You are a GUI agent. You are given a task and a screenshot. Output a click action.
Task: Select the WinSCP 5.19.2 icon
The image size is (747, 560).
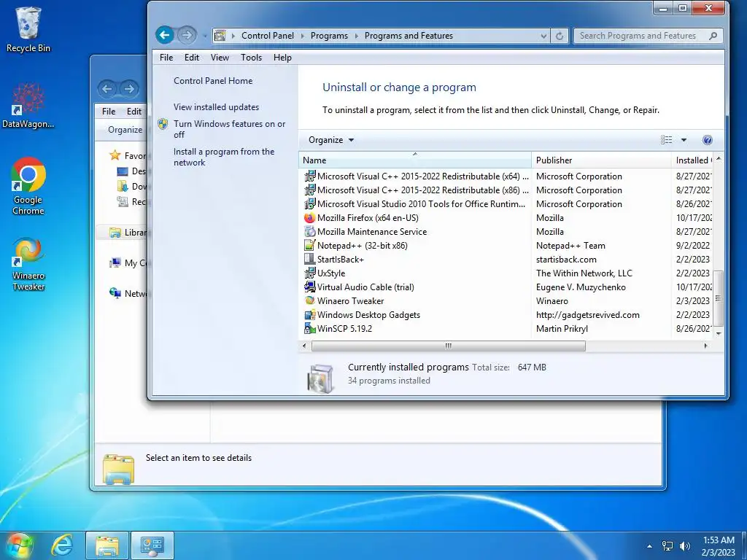point(309,329)
